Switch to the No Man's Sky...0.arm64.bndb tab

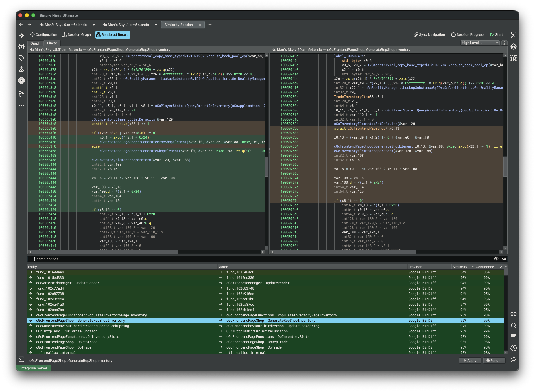point(63,25)
